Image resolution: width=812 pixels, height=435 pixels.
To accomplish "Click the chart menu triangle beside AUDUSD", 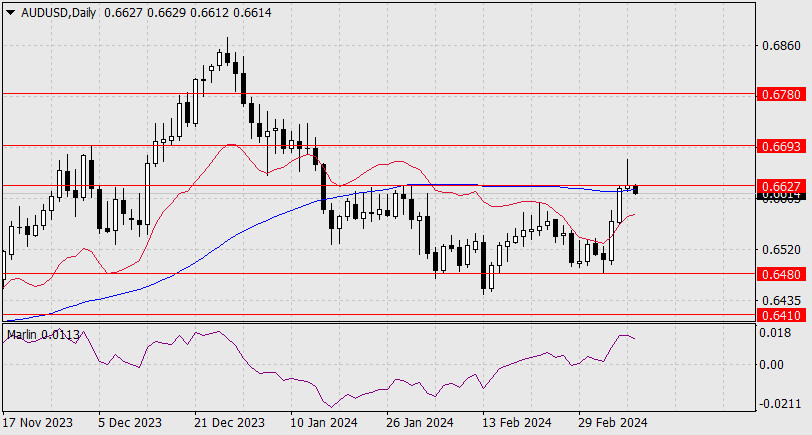I will pyautogui.click(x=11, y=13).
